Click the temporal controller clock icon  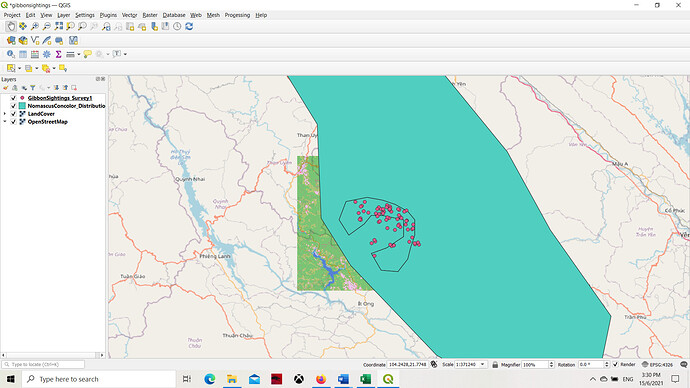(x=177, y=26)
